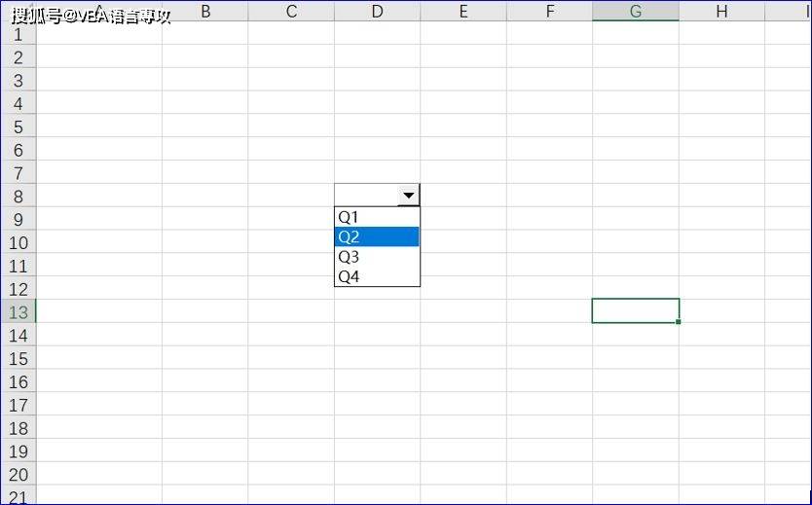Screen dimensions: 812x505
Task: Select the highlighted row 13 header
Action: [18, 311]
